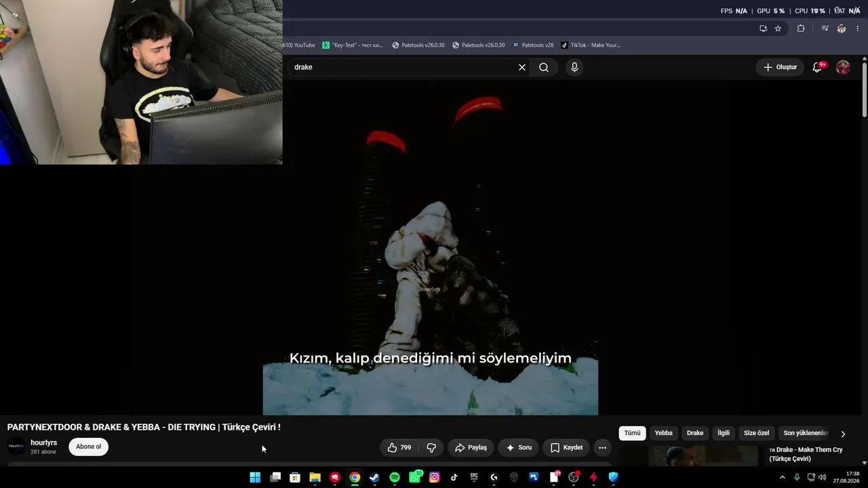
Task: Select the Drake filter chip
Action: click(695, 433)
